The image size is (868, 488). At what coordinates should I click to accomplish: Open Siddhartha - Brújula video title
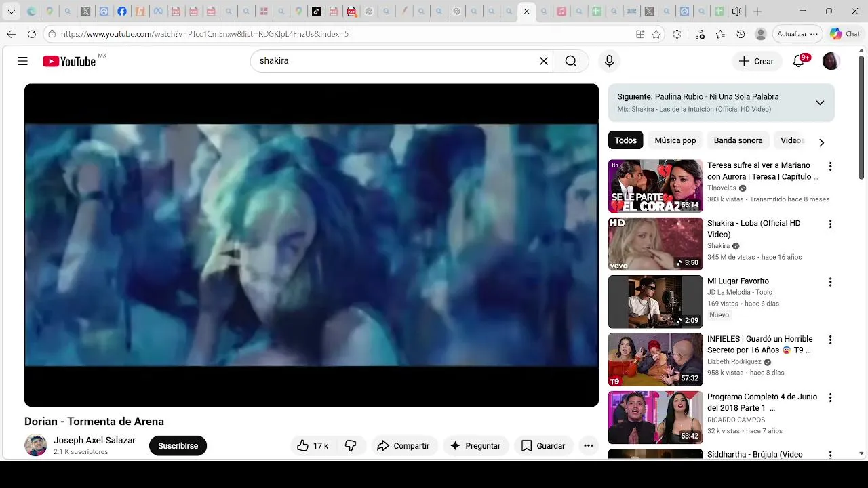pos(755,455)
